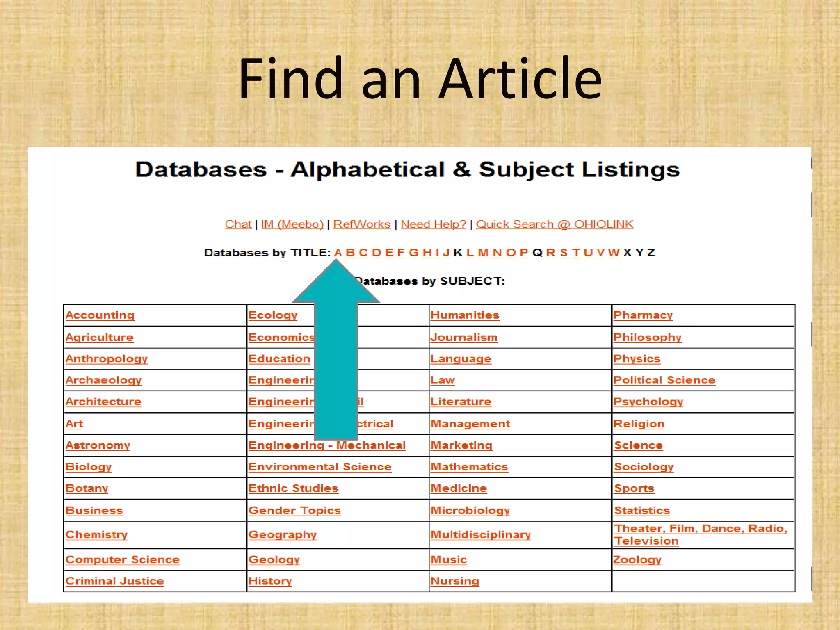840x630 pixels.
Task: Open the Humanities subject link
Action: pyautogui.click(x=465, y=315)
